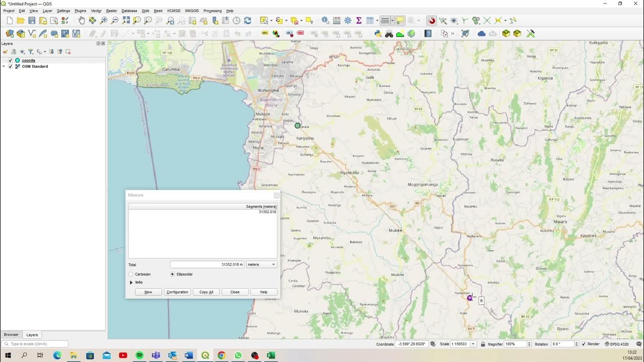Image resolution: width=644 pixels, height=362 pixels.
Task: Select the Cartesian radio button
Action: tap(131, 275)
